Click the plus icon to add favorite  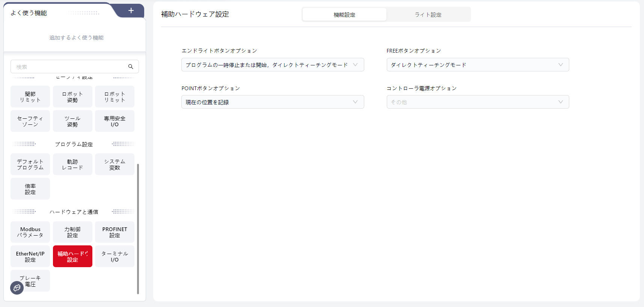[131, 11]
